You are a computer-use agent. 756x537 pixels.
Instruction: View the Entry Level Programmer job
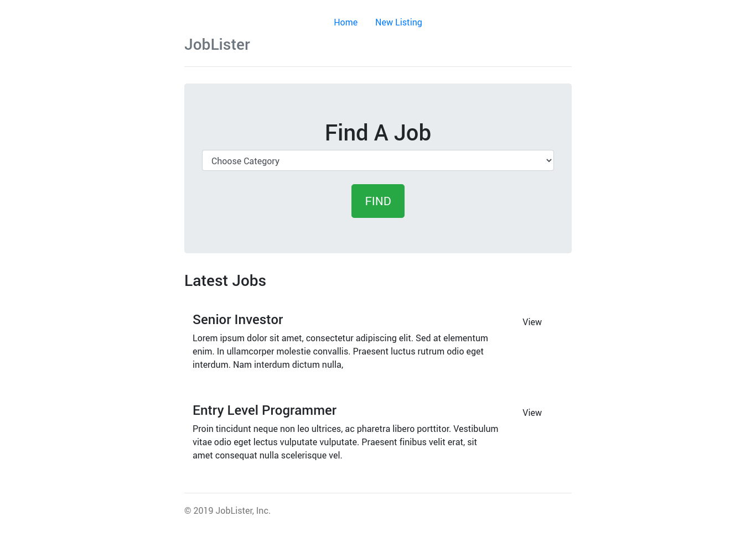(x=532, y=413)
